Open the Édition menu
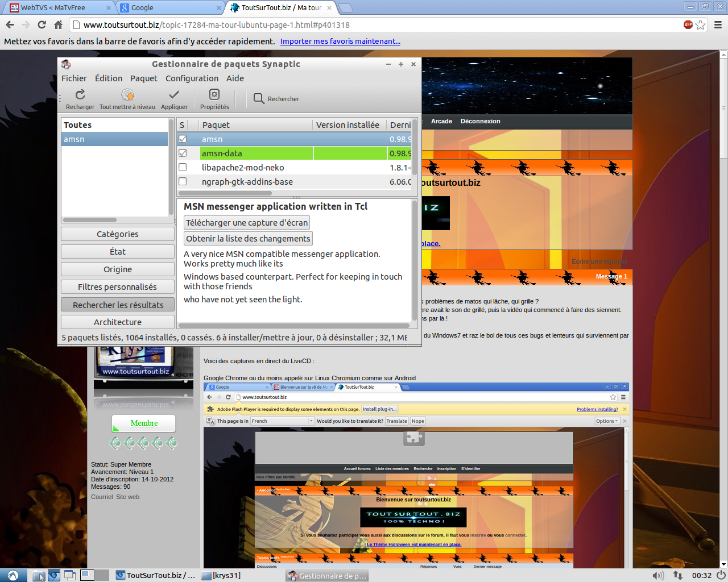Screen dimensions: 728x582 tap(109, 78)
